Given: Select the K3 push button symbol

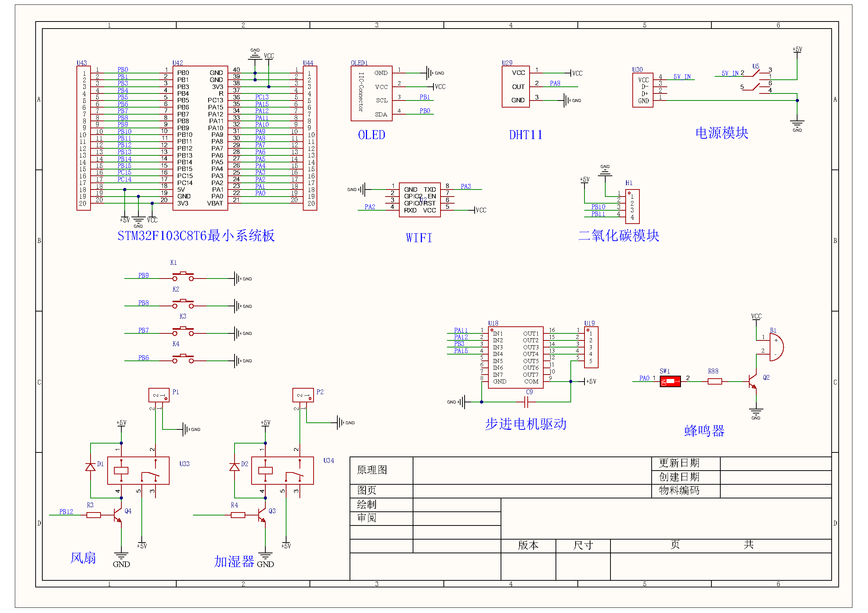Looking at the screenshot, I should pos(183,331).
